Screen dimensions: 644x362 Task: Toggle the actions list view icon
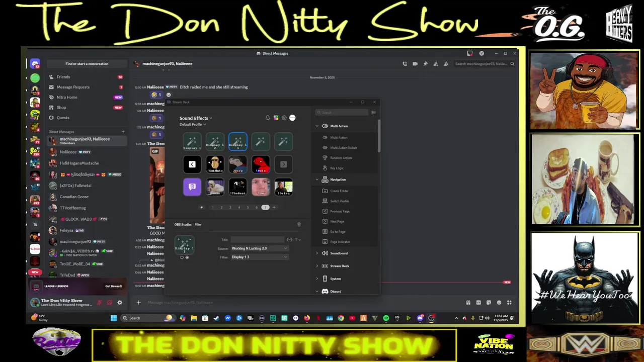tap(373, 113)
